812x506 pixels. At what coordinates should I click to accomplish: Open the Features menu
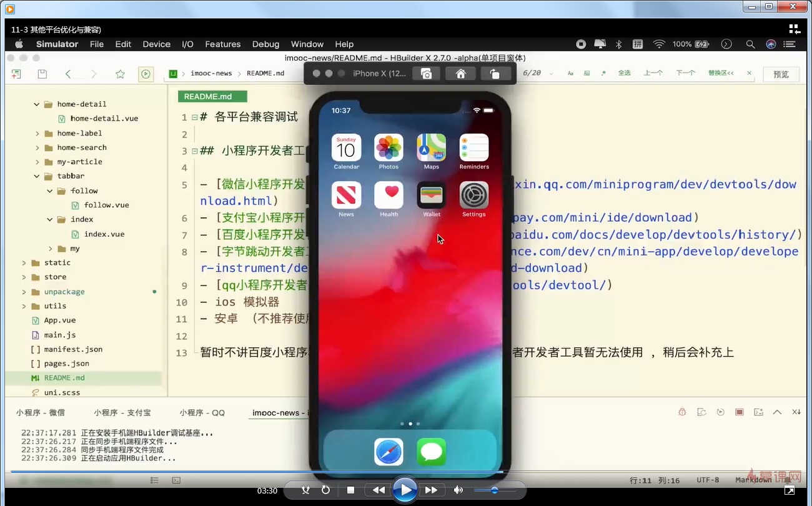click(x=222, y=44)
